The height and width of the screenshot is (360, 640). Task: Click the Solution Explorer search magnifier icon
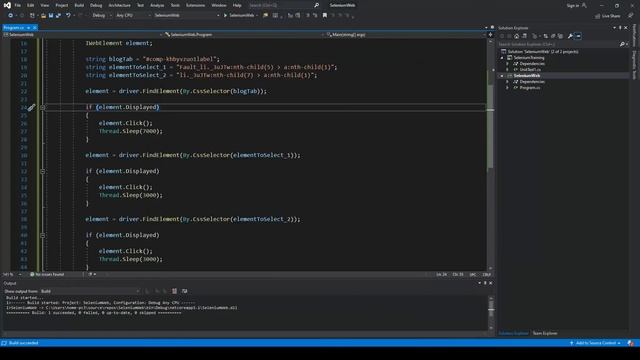[x=622, y=44]
